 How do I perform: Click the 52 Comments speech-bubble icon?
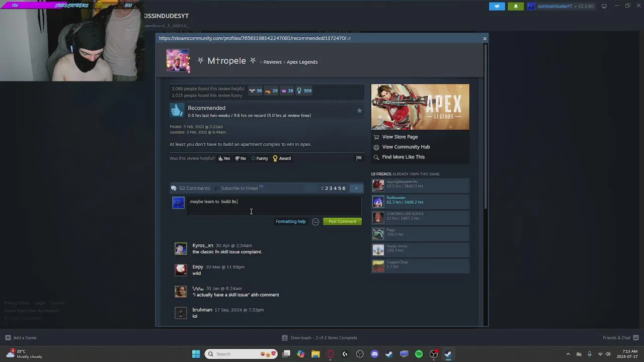click(174, 189)
